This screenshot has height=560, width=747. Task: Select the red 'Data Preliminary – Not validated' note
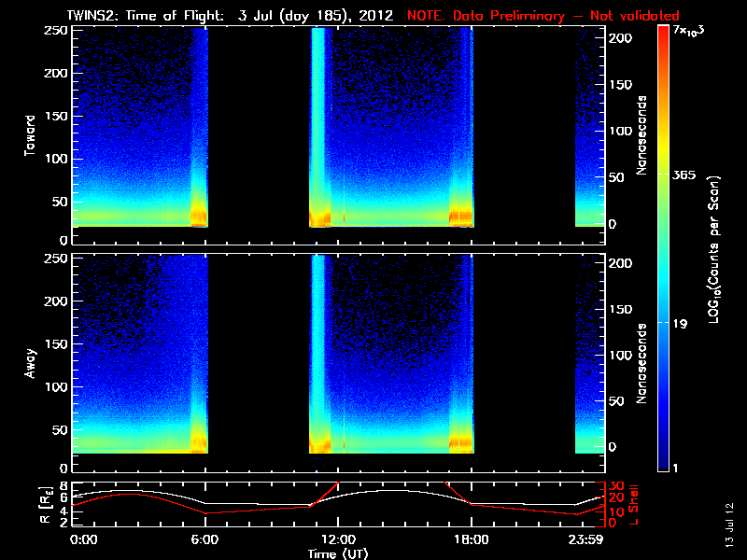[x=566, y=16]
